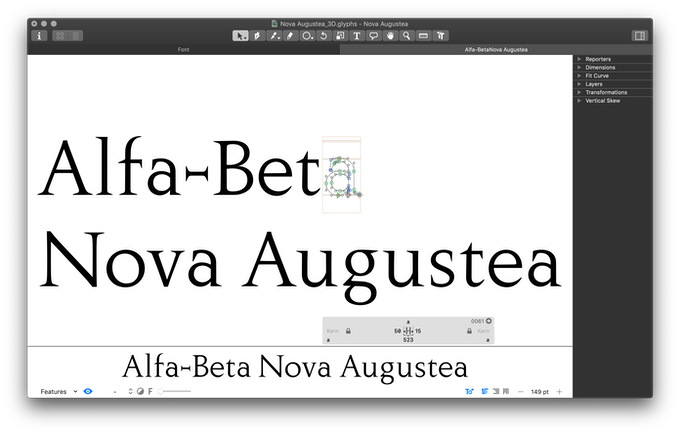The image size is (680, 434).
Task: Toggle the right kerning lock
Action: click(x=469, y=331)
